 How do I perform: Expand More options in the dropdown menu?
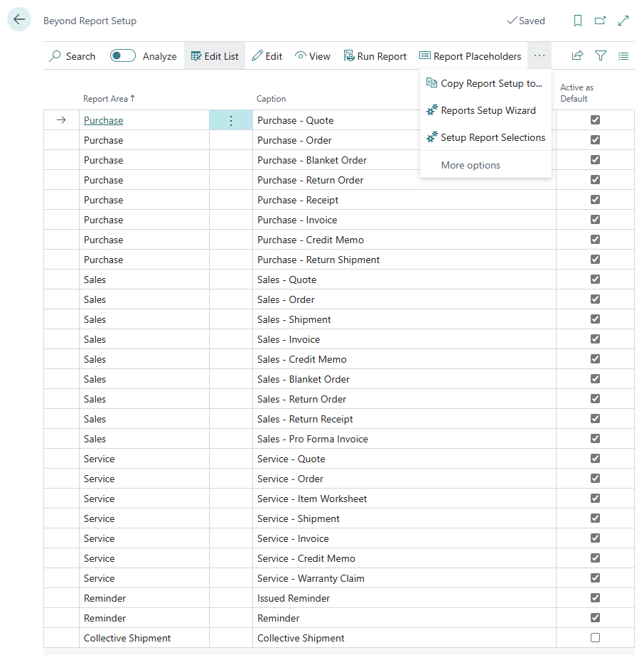pyautogui.click(x=471, y=165)
